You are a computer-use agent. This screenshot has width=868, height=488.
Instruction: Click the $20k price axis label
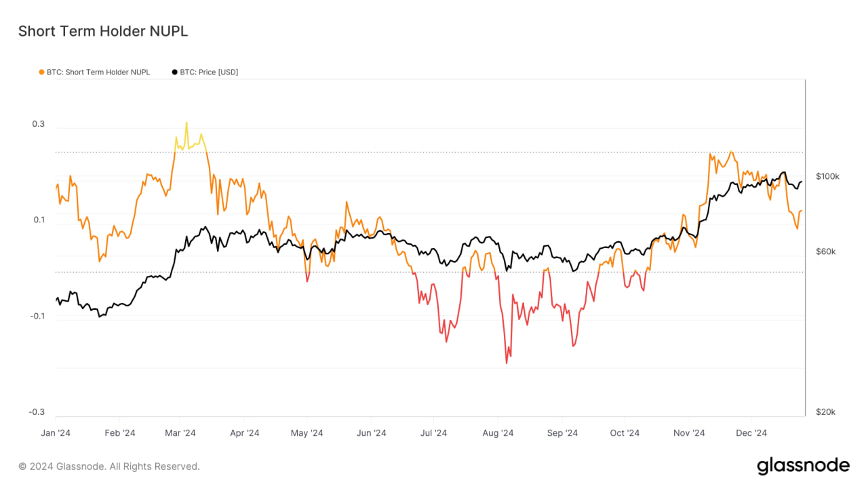click(826, 412)
